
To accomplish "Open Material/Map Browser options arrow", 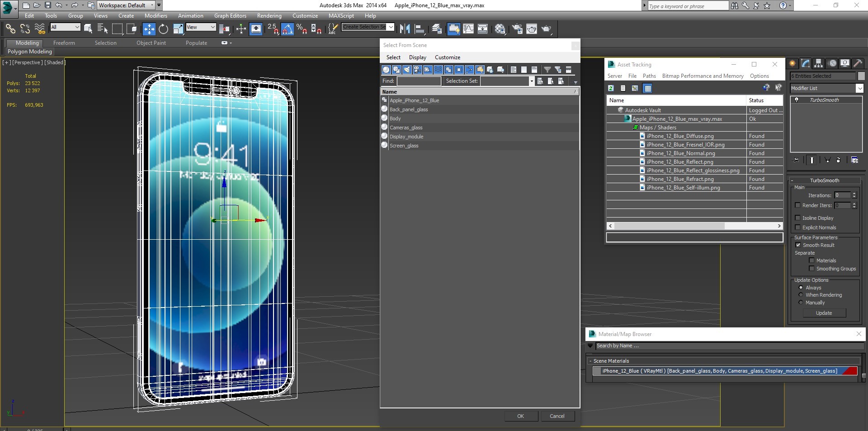I will tap(590, 346).
